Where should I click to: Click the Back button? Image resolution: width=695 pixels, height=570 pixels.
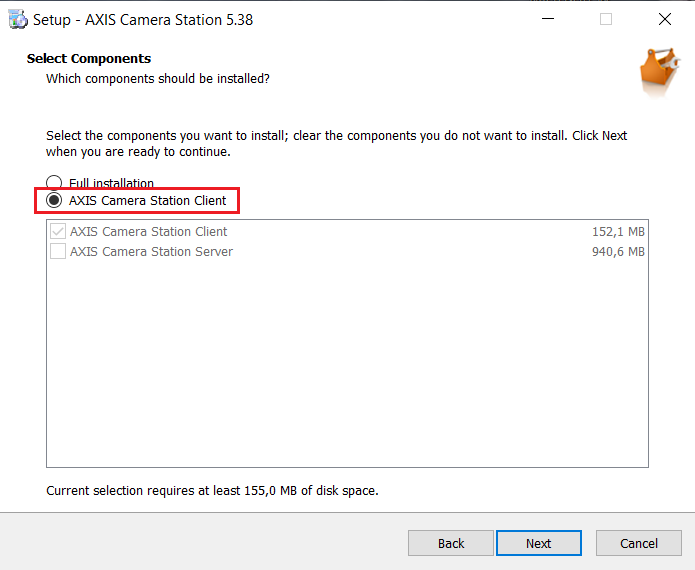451,543
